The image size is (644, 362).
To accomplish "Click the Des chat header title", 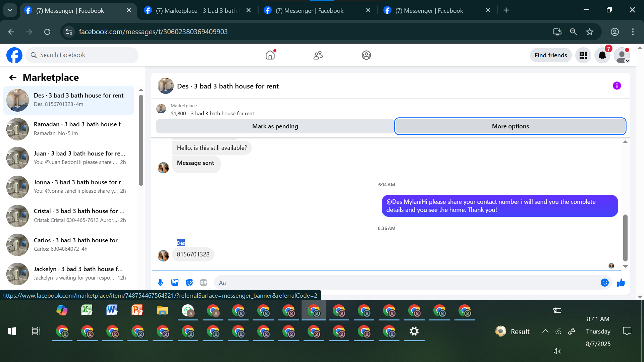I will pyautogui.click(x=228, y=86).
